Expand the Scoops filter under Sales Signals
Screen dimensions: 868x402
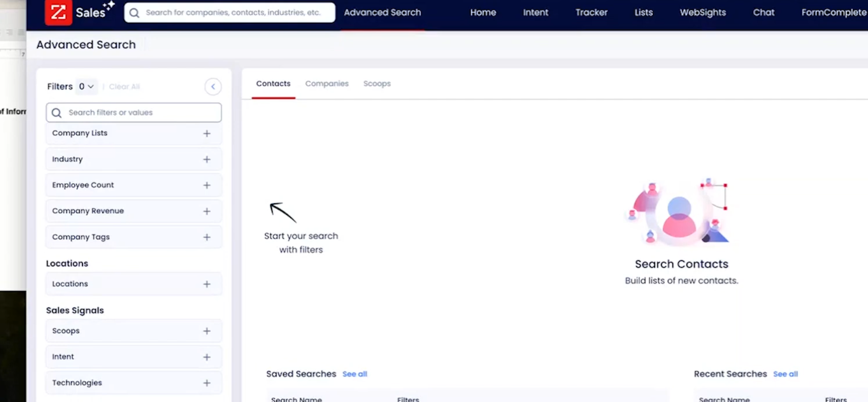point(134,331)
